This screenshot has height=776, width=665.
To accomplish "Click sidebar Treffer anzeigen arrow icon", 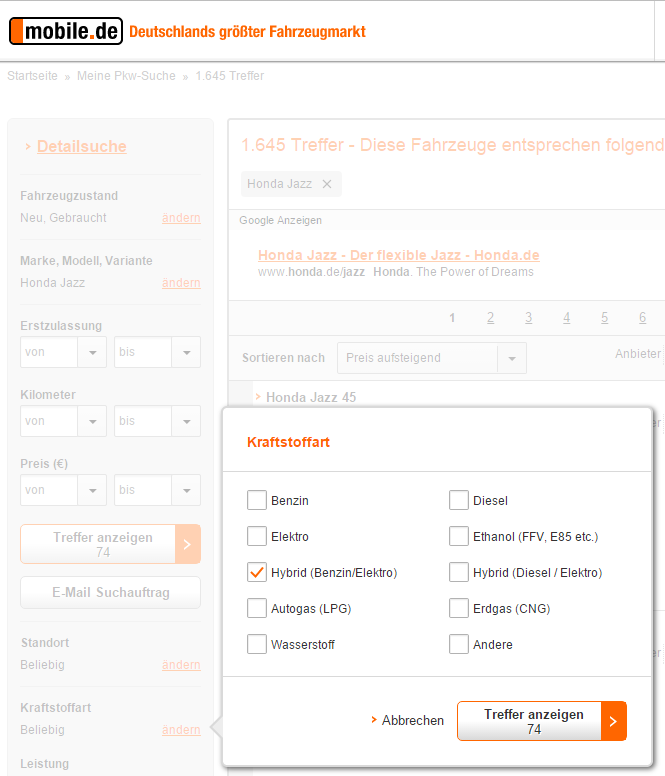I will click(x=188, y=544).
